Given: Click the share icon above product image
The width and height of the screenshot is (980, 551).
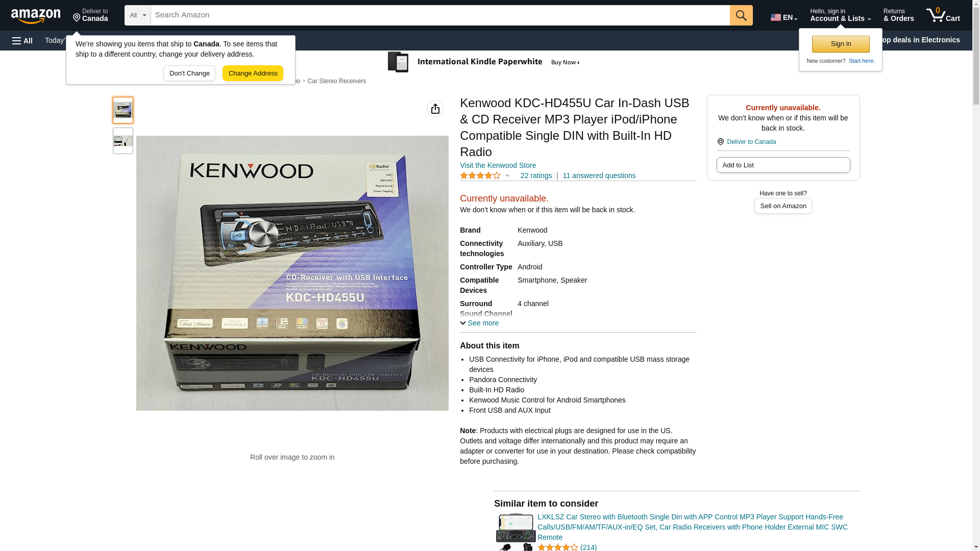Looking at the screenshot, I should point(435,109).
